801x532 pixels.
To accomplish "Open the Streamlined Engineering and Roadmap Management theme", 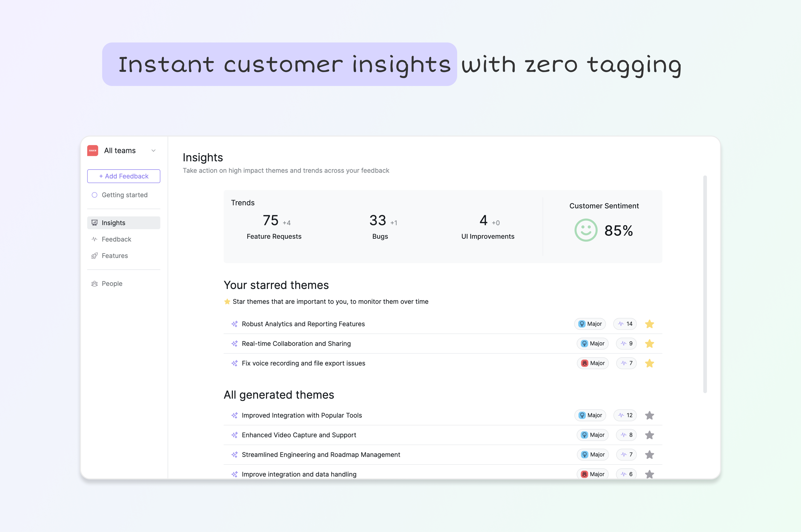I will 321,455.
